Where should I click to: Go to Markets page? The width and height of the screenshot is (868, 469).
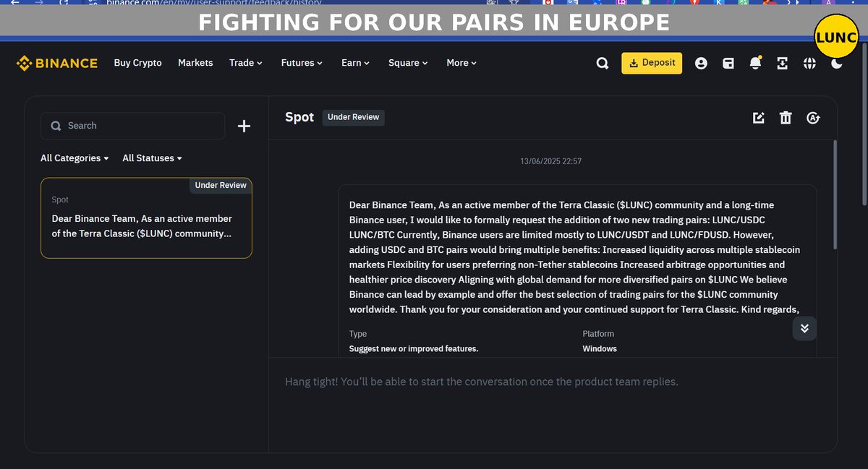coord(195,63)
